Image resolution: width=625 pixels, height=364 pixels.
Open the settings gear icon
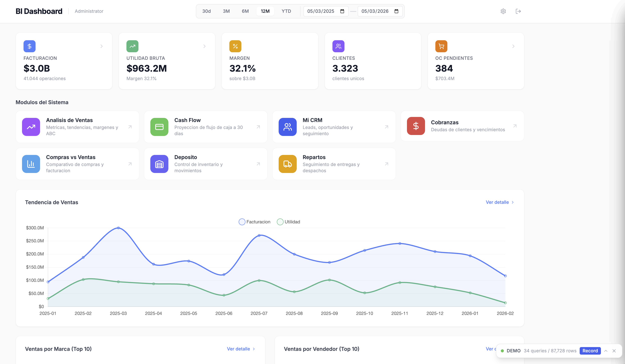pos(503,11)
